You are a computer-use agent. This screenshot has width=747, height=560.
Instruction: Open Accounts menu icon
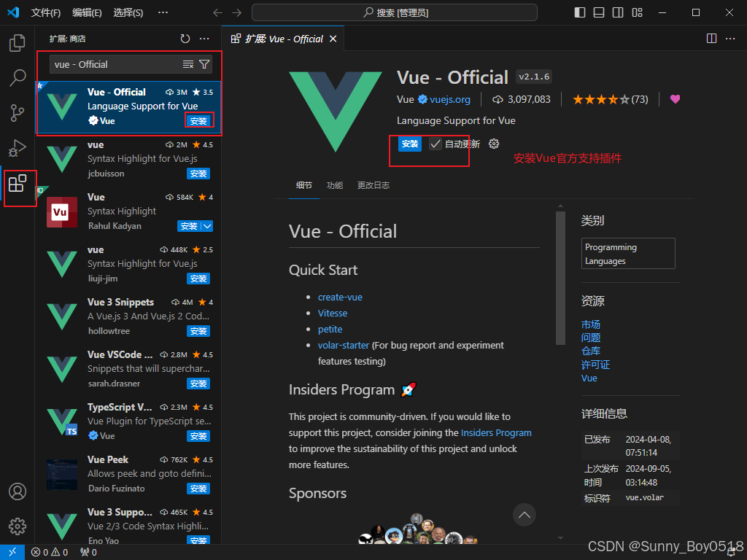(x=18, y=491)
